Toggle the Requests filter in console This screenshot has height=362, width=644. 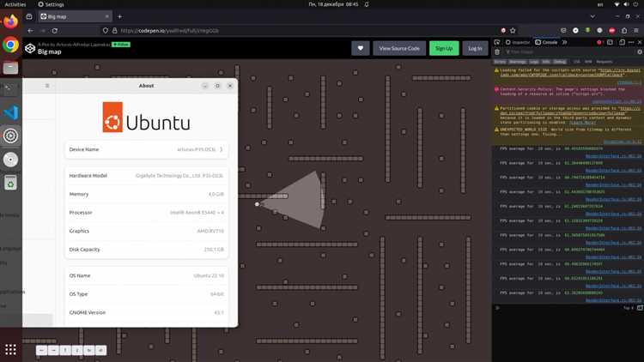pyautogui.click(x=605, y=62)
